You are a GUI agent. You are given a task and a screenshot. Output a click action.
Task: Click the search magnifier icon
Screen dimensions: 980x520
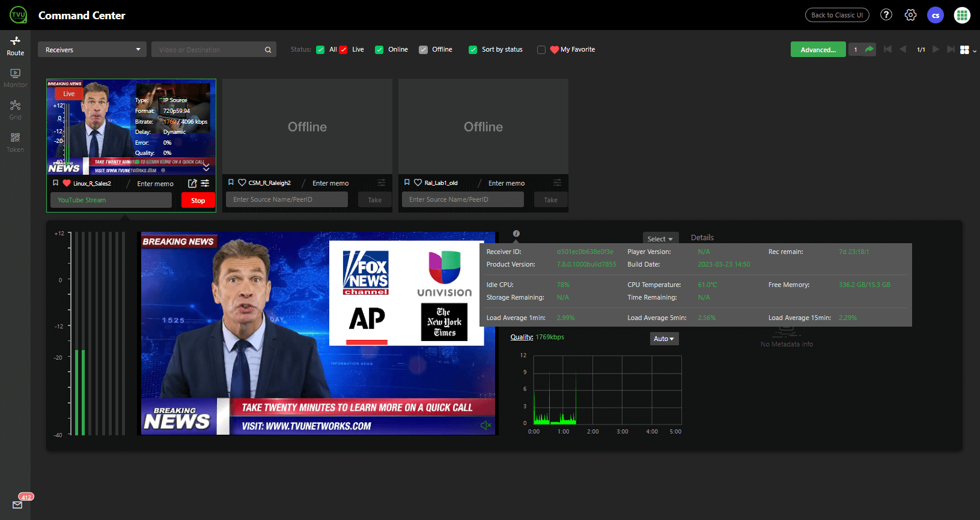pyautogui.click(x=268, y=50)
